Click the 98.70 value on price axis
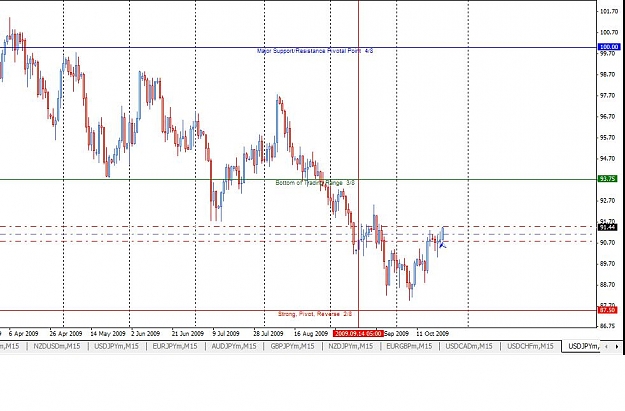625x411 pixels. [x=608, y=75]
